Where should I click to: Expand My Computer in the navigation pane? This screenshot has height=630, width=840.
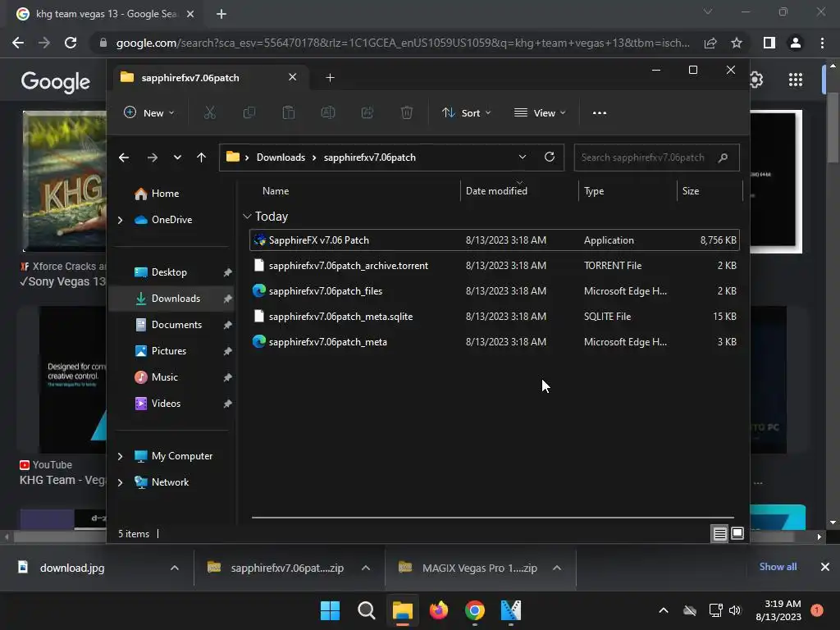[x=120, y=456]
